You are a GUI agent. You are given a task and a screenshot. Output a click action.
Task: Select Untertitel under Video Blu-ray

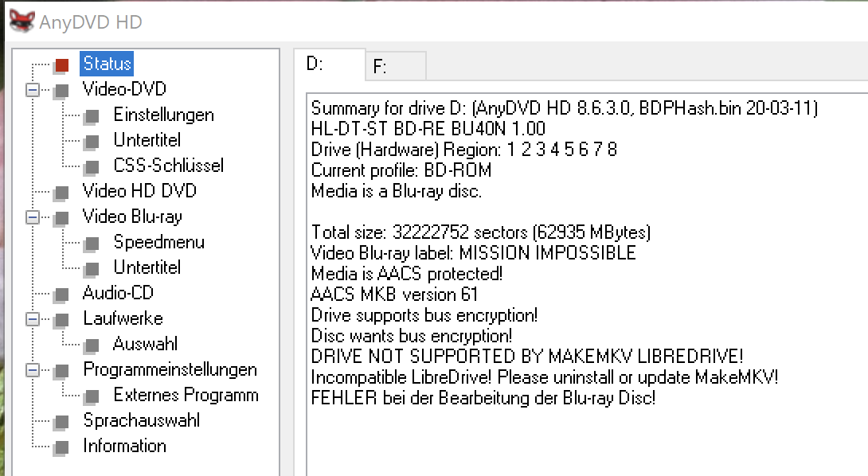click(x=147, y=267)
